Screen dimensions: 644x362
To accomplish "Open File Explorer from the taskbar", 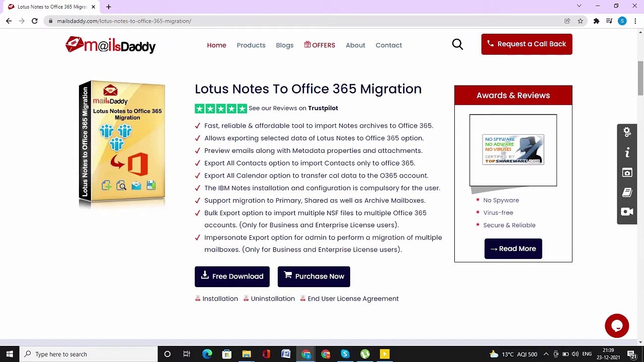I will pos(247,354).
